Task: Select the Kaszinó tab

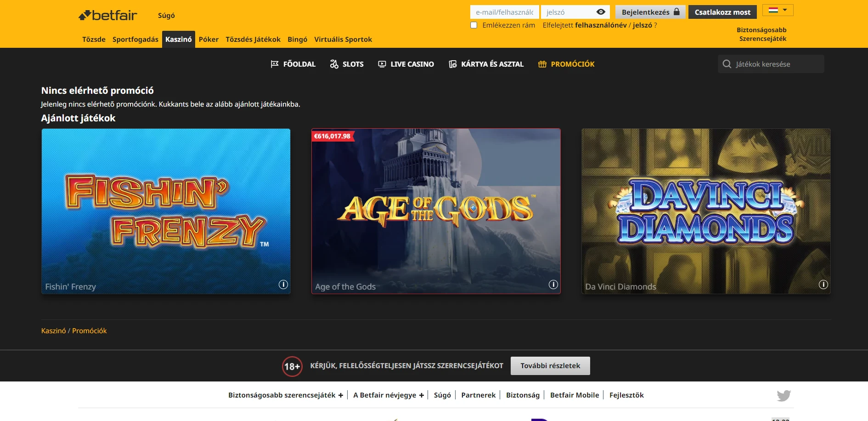Action: coord(179,40)
